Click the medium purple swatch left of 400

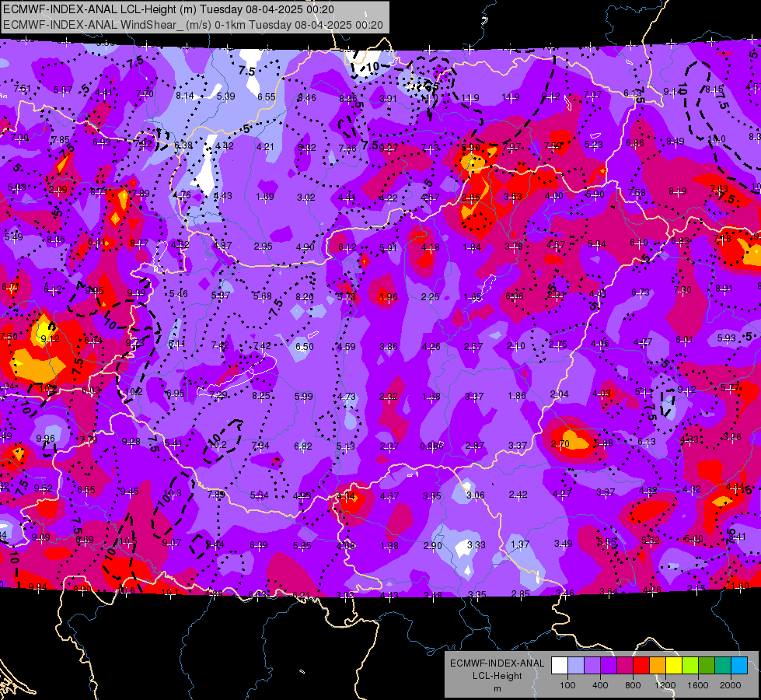point(592,666)
